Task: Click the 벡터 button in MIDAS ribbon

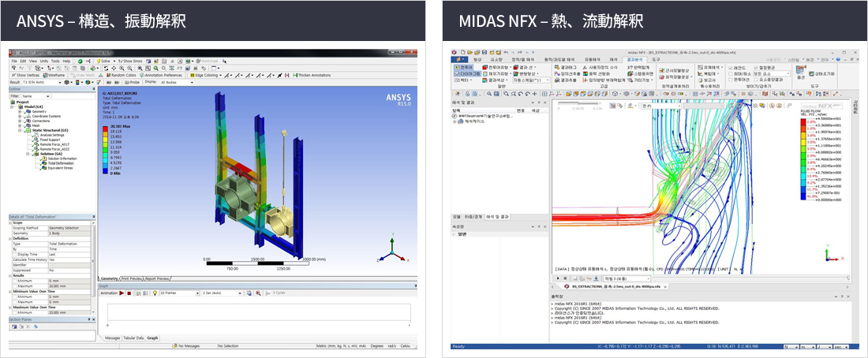Action: coord(462,80)
